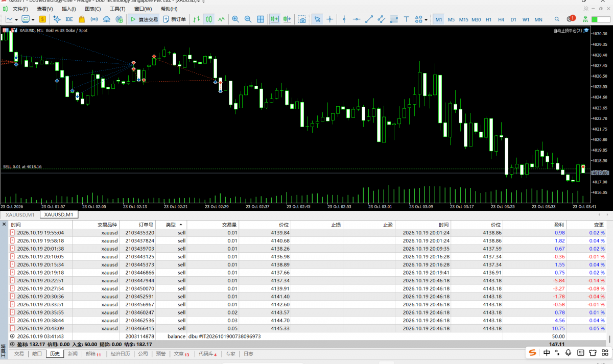Select the text label tool
This screenshot has height=364, width=613.
[407, 19]
